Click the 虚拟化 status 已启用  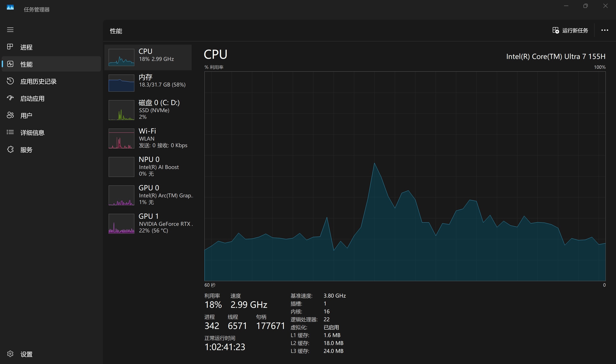click(x=331, y=327)
